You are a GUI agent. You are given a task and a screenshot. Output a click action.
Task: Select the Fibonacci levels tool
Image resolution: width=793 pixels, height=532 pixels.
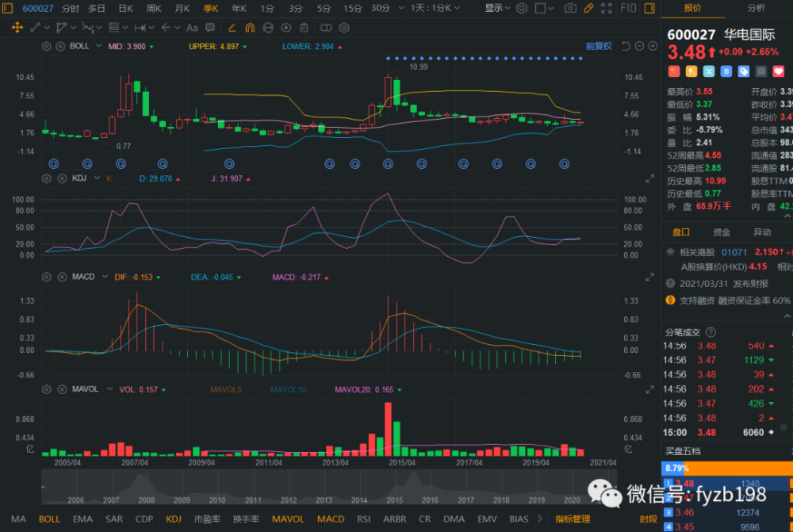click(113, 28)
